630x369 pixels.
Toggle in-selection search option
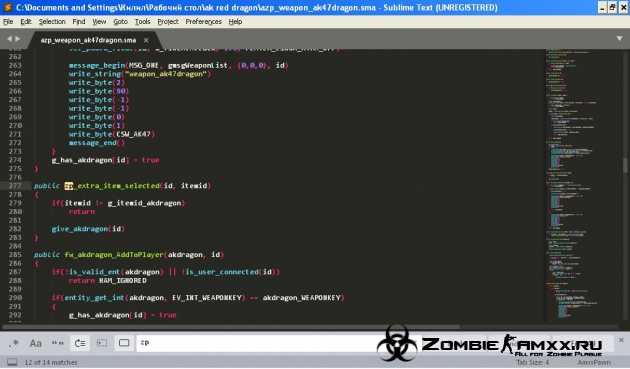tap(102, 343)
